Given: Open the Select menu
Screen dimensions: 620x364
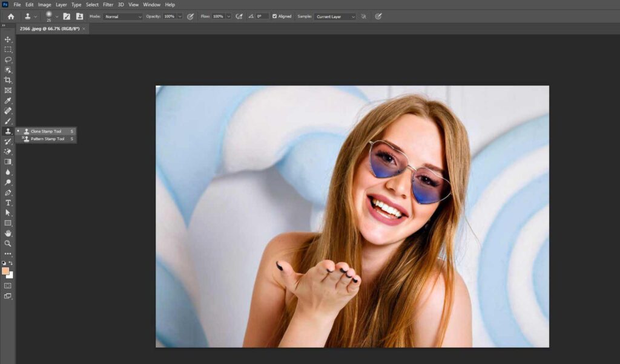Looking at the screenshot, I should [x=92, y=5].
